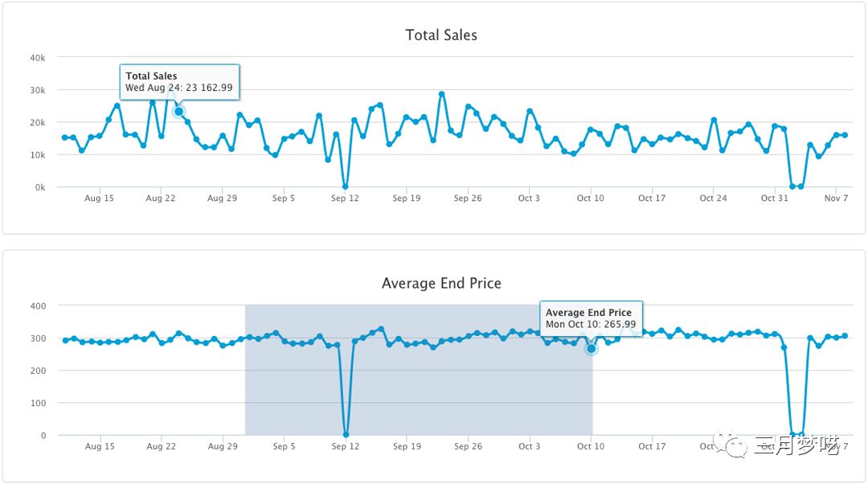Click the 40k y-axis label
Viewport: 868px width, 484px height.
(x=37, y=58)
